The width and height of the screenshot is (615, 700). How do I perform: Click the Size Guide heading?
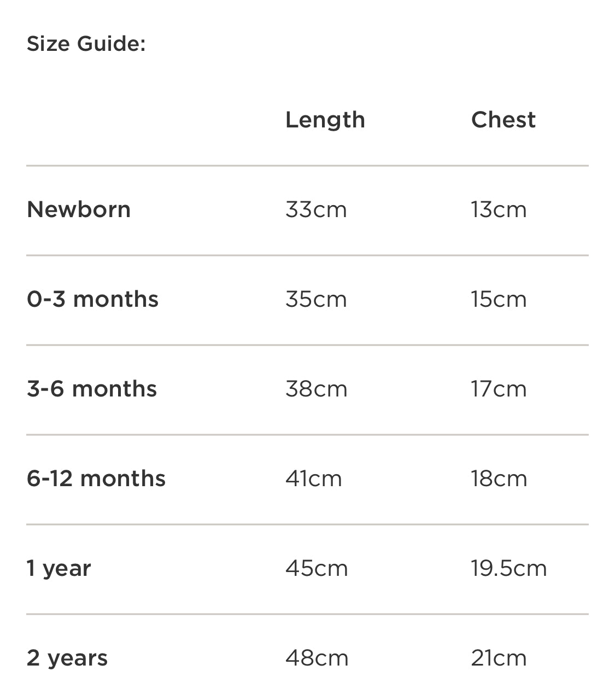tap(86, 44)
